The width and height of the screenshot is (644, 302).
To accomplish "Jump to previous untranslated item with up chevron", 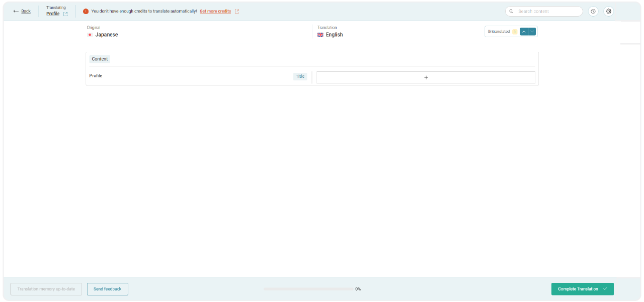I will pyautogui.click(x=524, y=31).
